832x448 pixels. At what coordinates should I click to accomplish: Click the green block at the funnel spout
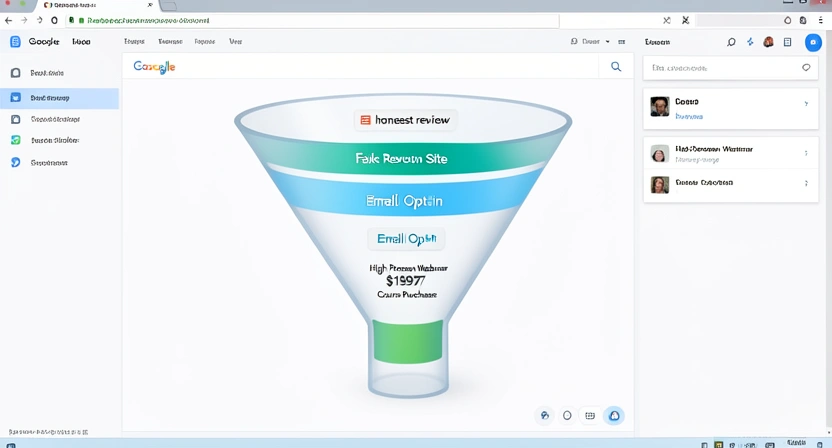pos(408,341)
